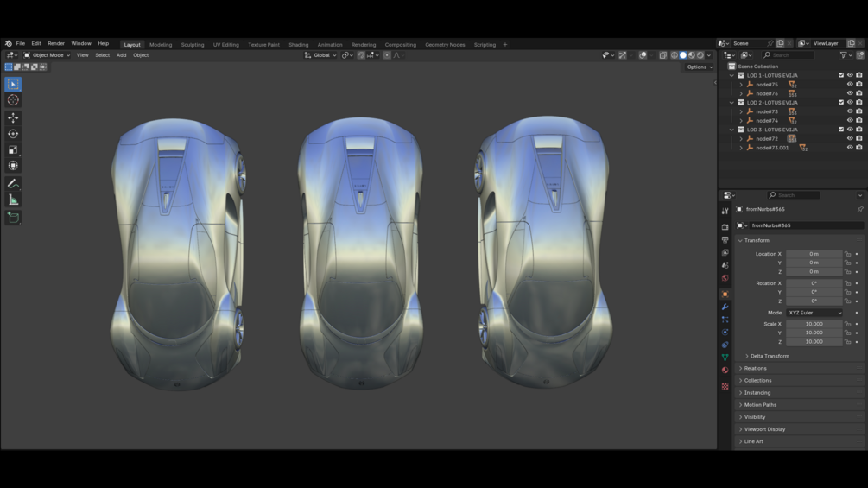Switch to wireframe viewport shading
Image resolution: width=868 pixels, height=488 pixels.
point(675,55)
